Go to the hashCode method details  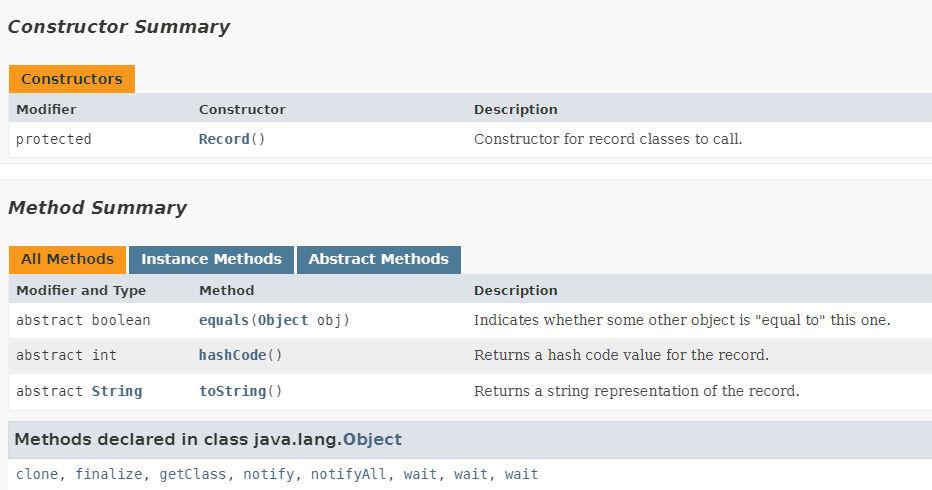click(232, 355)
